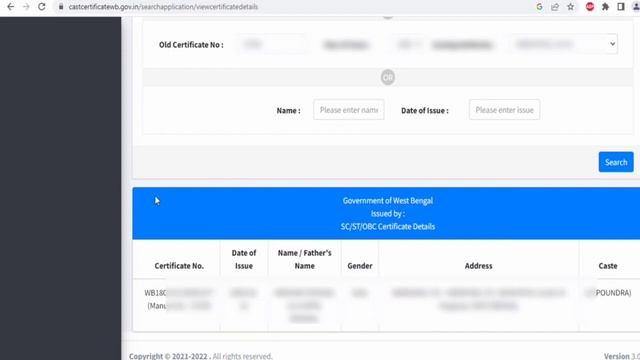The height and width of the screenshot is (360, 640).
Task: Toggle browser side panel
Action: [x=621, y=7]
